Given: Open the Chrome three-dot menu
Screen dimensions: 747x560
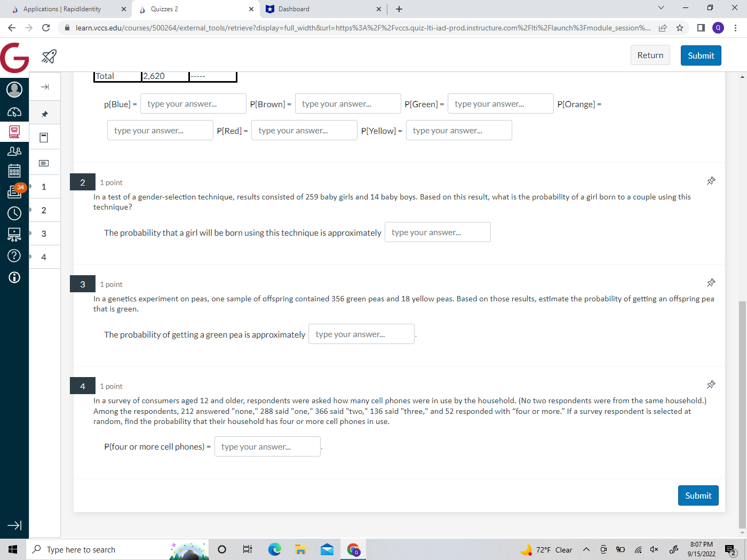Looking at the screenshot, I should [736, 28].
